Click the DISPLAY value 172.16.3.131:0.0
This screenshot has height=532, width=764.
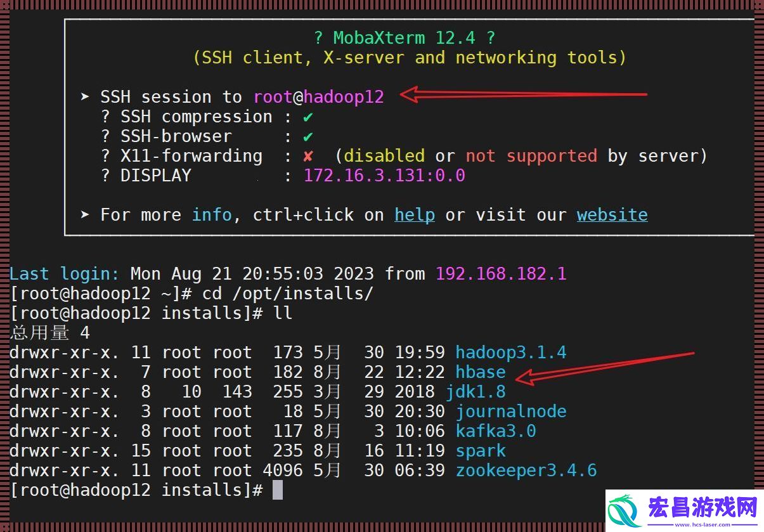(385, 176)
